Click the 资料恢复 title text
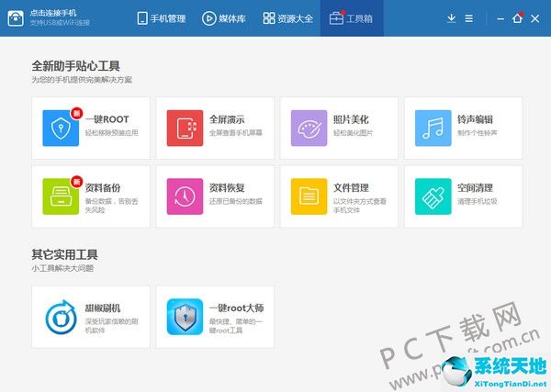Viewport: 551px width, 392px height. tap(227, 187)
